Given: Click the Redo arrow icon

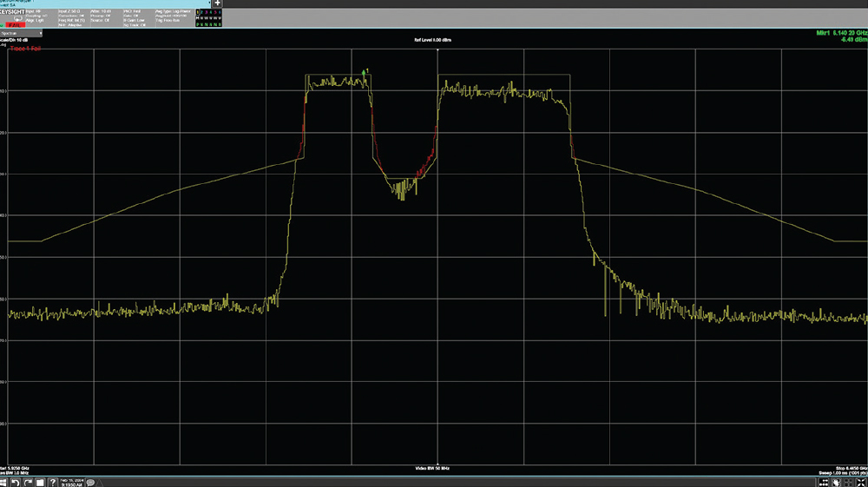Looking at the screenshot, I should click(29, 482).
